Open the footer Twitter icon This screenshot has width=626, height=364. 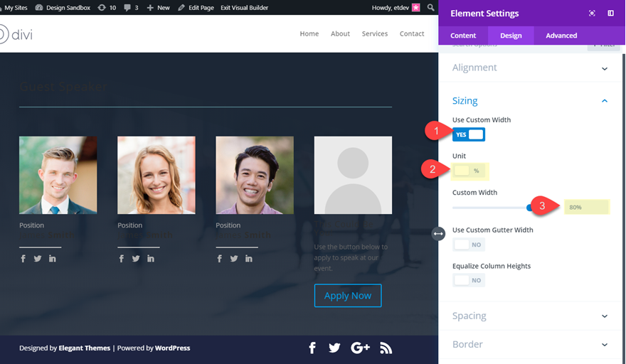pos(334,348)
